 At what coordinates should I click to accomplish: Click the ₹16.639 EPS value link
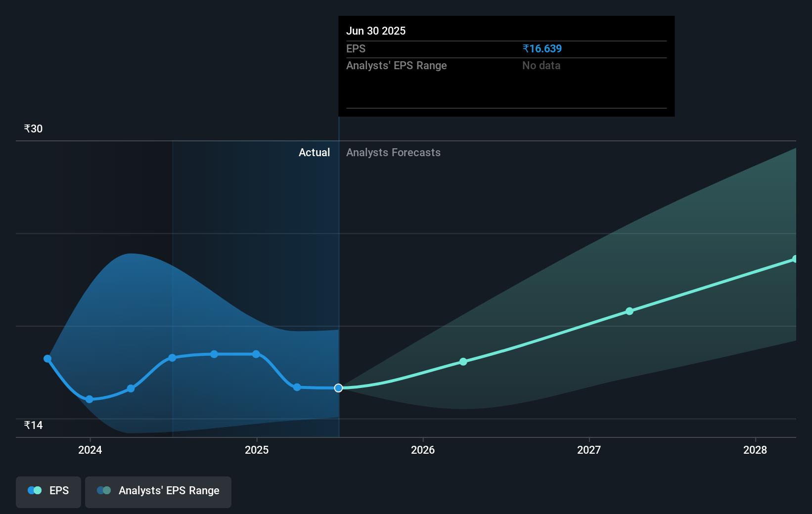point(542,48)
